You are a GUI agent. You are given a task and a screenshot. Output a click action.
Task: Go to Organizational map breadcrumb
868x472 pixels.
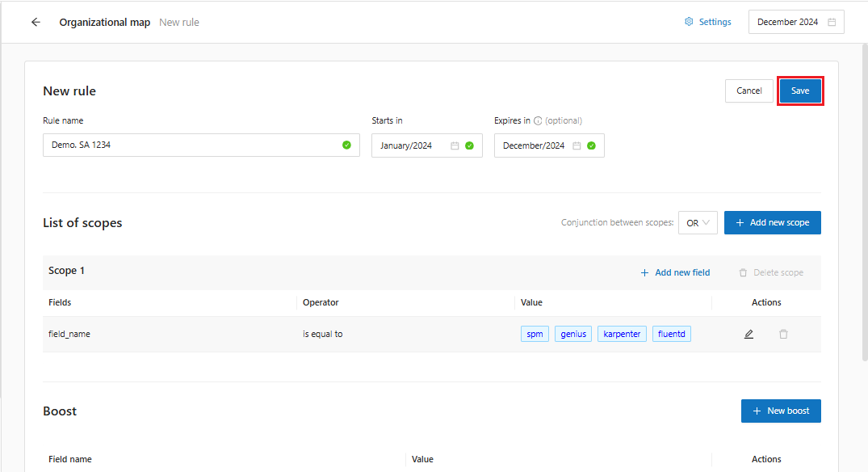(104, 23)
